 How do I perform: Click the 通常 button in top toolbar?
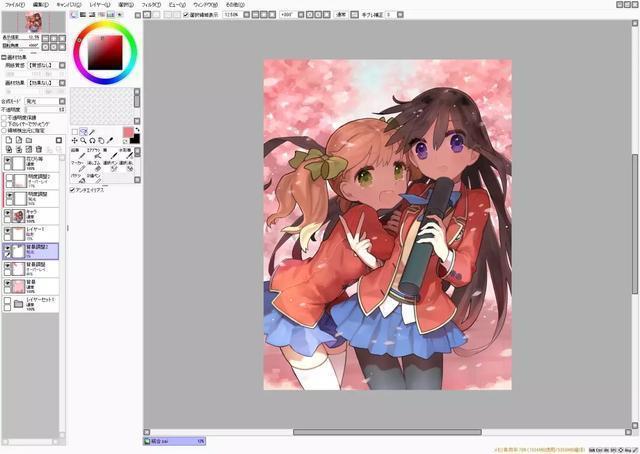tap(341, 15)
